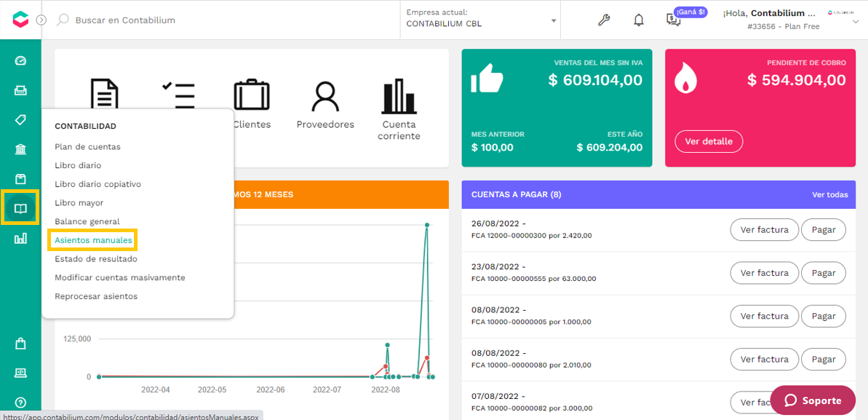This screenshot has height=420, width=868.
Task: Click Pagar for FCA 12000-00000300
Action: click(x=823, y=230)
